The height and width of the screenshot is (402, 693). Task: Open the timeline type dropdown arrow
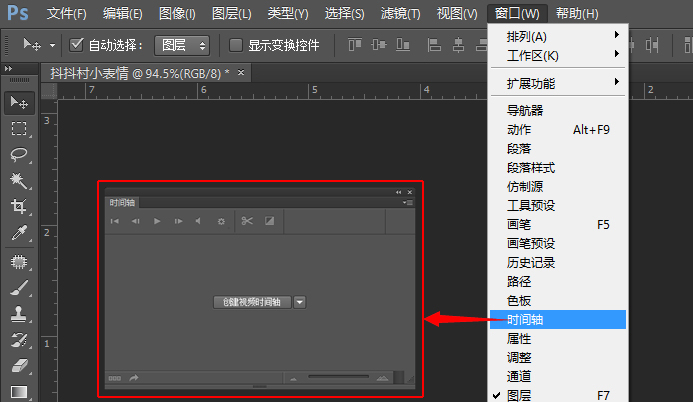point(300,301)
